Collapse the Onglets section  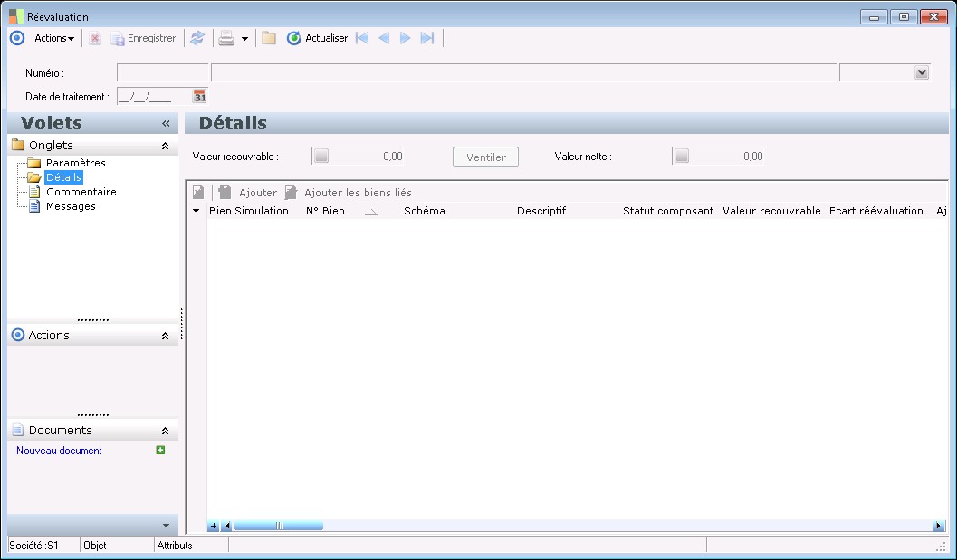pyautogui.click(x=165, y=145)
